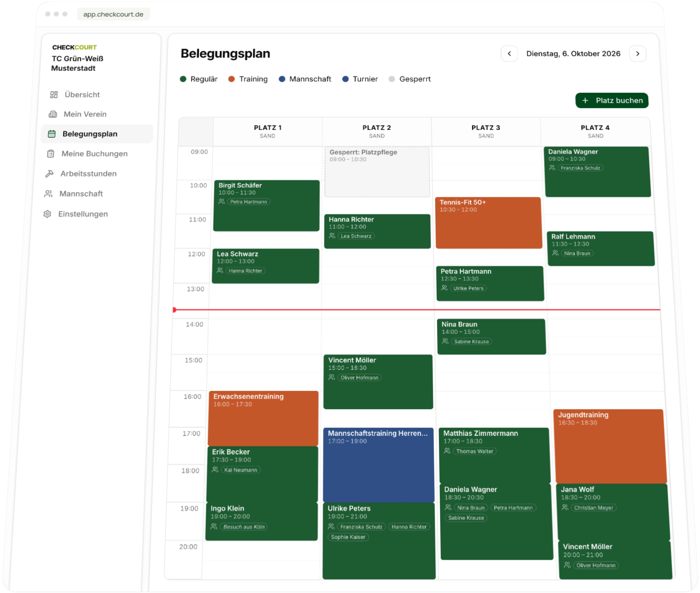
Task: Click the Thomas Walter chip
Action: 475,451
